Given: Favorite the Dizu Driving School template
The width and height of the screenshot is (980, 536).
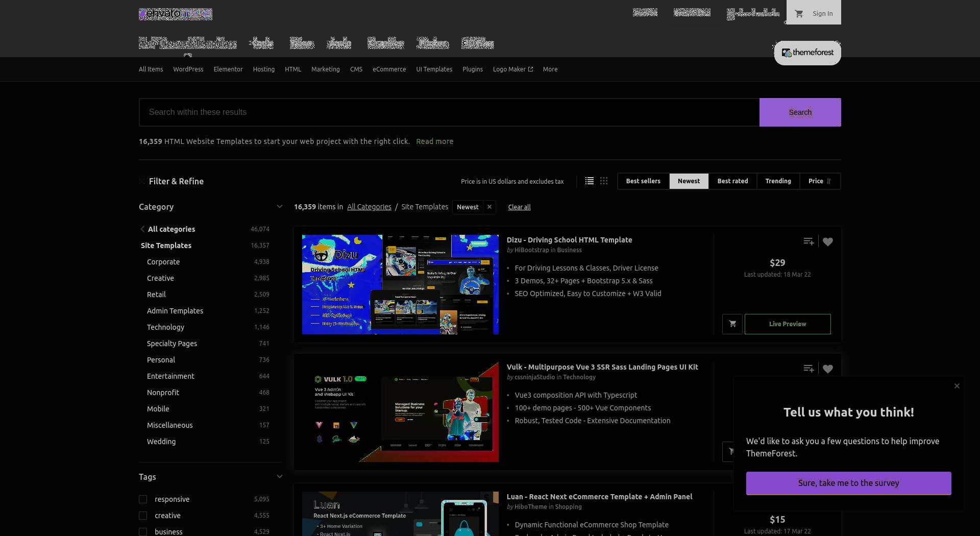Looking at the screenshot, I should click(x=828, y=241).
